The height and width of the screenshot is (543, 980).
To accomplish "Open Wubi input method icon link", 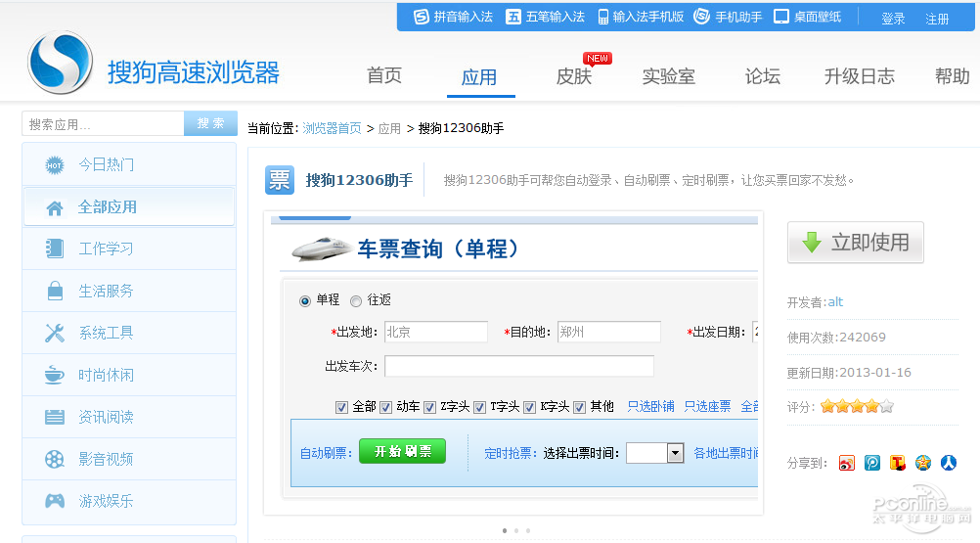I will coord(513,17).
